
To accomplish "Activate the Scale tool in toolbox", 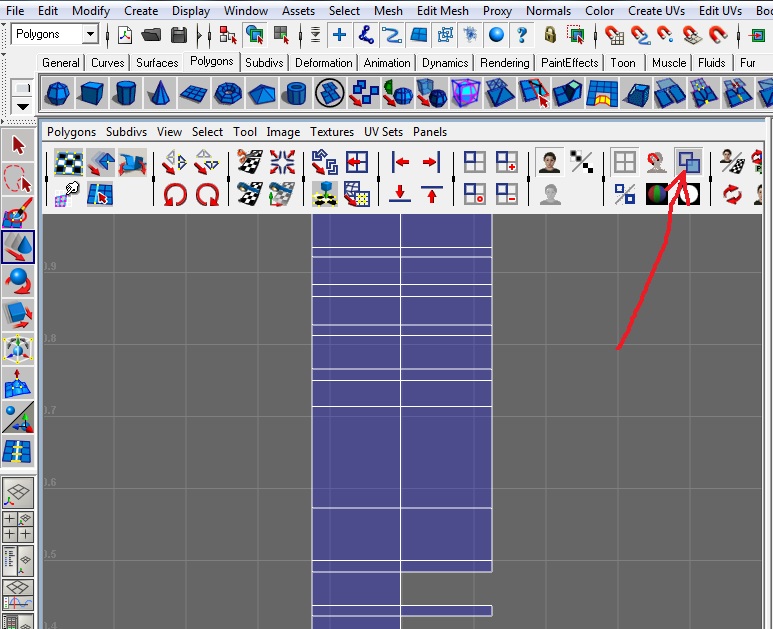I will click(x=18, y=314).
